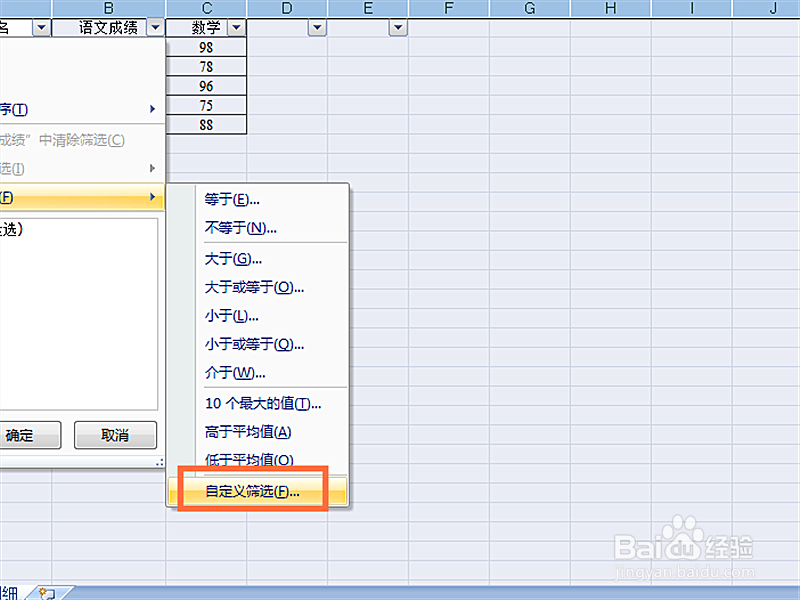
Task: Select column I header
Action: tap(692, 8)
